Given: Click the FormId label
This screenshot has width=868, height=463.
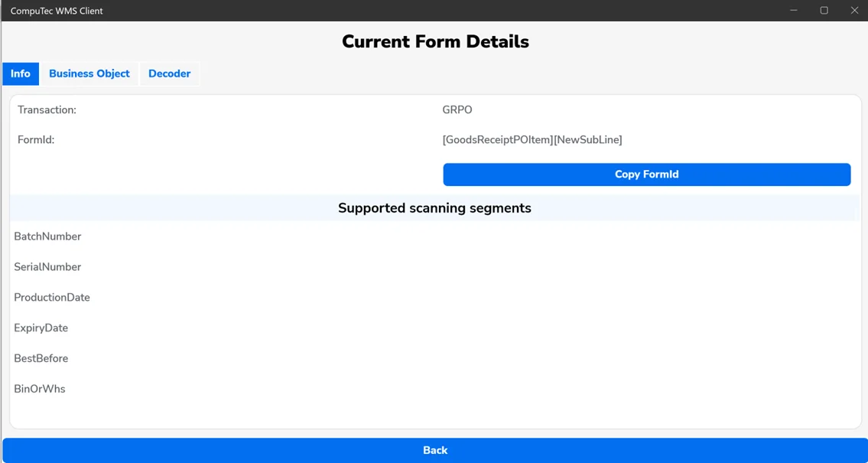Looking at the screenshot, I should click(x=36, y=139).
